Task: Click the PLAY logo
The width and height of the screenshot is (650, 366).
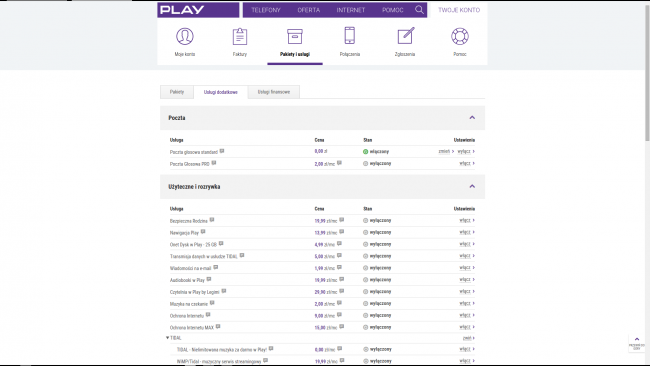Action: [182, 10]
